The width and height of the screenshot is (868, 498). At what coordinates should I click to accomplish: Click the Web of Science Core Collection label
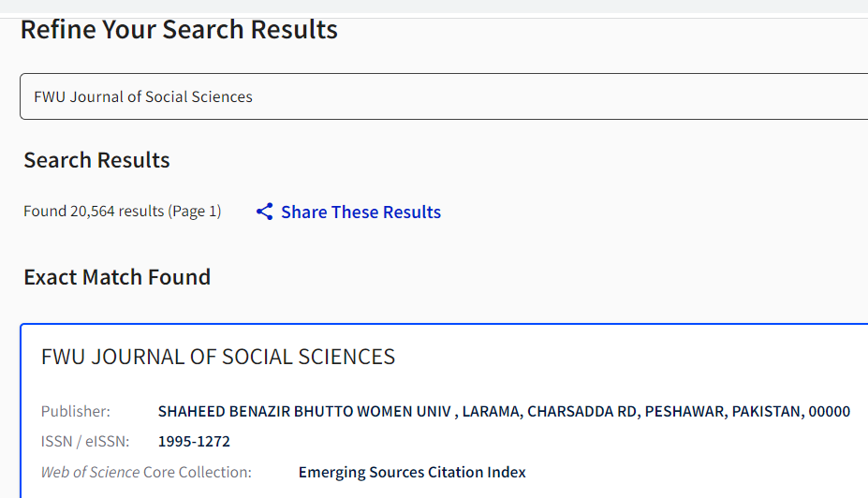point(146,472)
